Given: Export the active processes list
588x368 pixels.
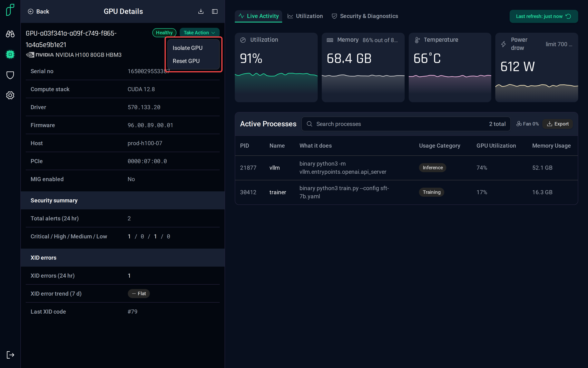Looking at the screenshot, I should [x=558, y=124].
